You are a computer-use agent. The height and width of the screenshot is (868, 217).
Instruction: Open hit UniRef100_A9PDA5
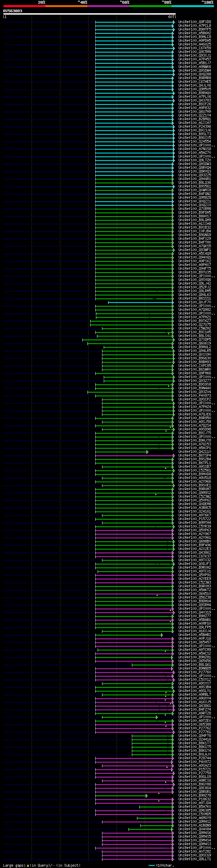pos(195,41)
